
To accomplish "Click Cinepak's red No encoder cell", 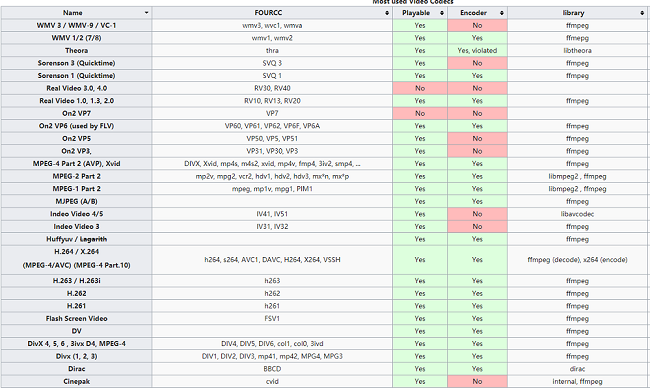I will click(478, 381).
